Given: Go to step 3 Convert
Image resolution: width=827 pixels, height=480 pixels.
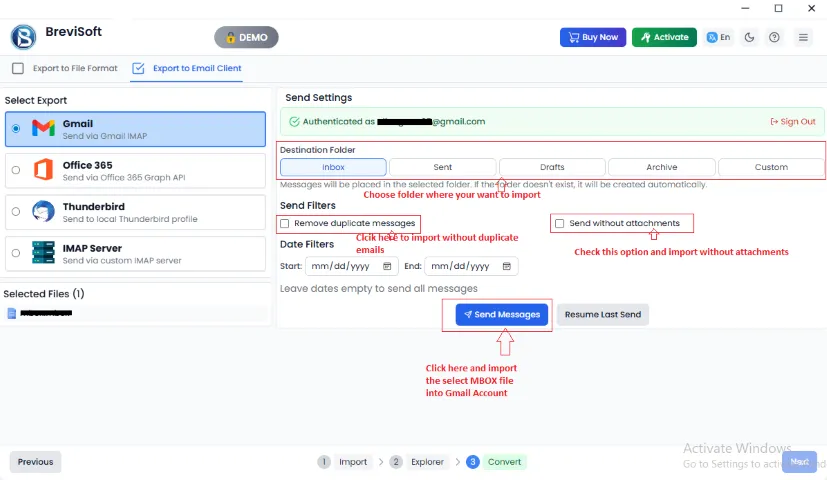Looking at the screenshot, I should (496, 462).
